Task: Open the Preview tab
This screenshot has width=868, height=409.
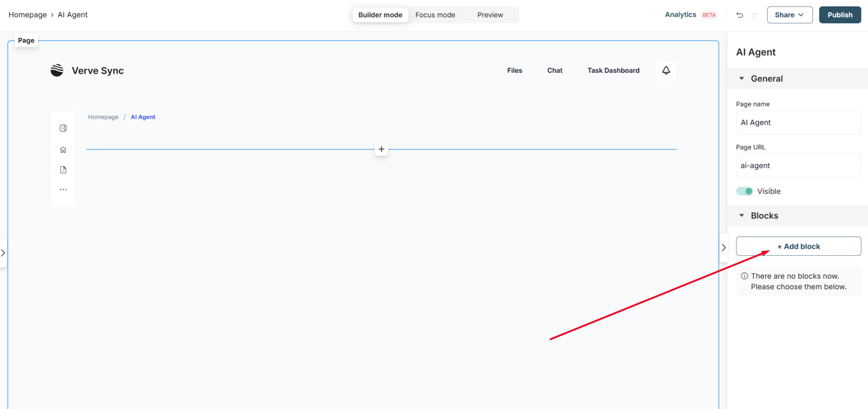Action: (490, 14)
